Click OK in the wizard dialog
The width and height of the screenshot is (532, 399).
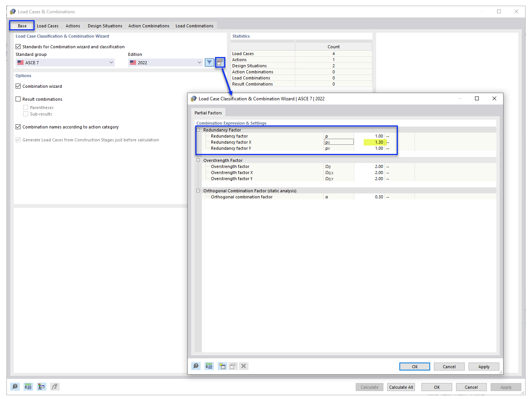[x=415, y=367]
